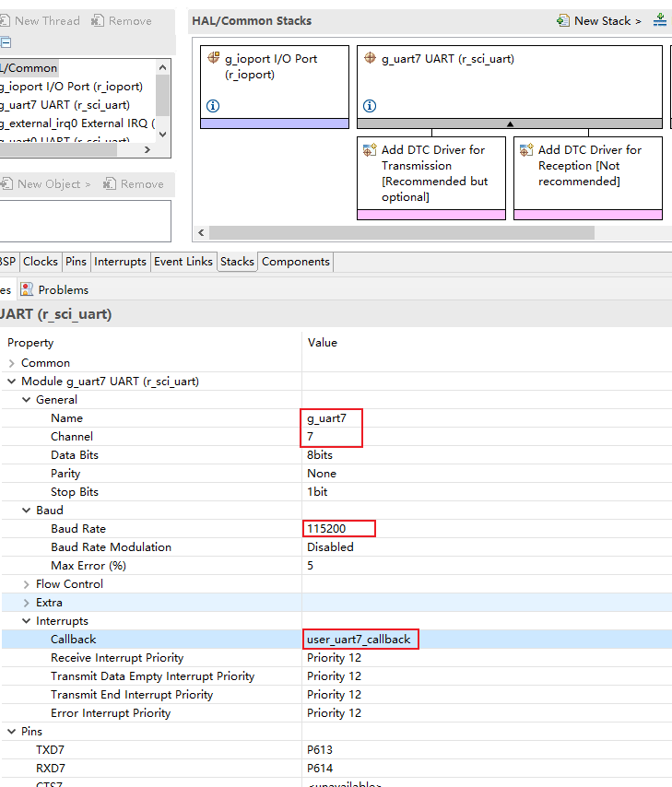Click the stacks pane horizontal scrollbar

[401, 233]
